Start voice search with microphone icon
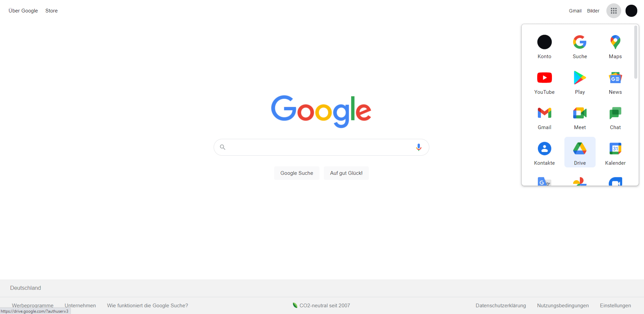The height and width of the screenshot is (314, 644). 419,147
